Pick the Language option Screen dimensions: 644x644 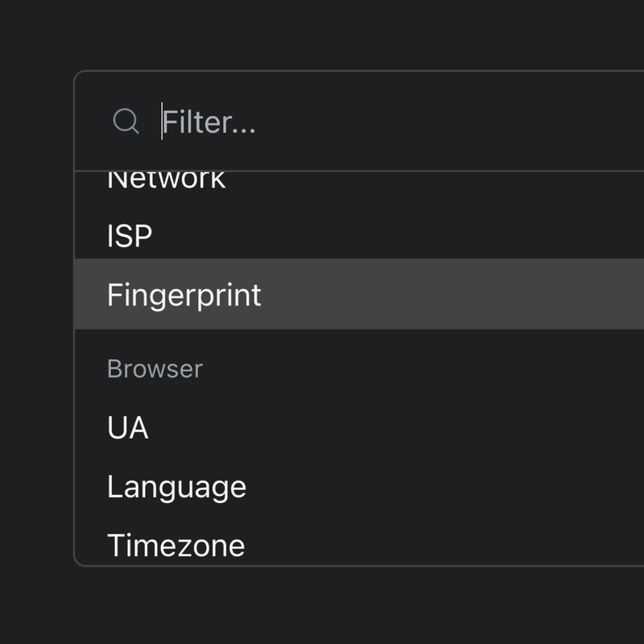pyautogui.click(x=359, y=487)
